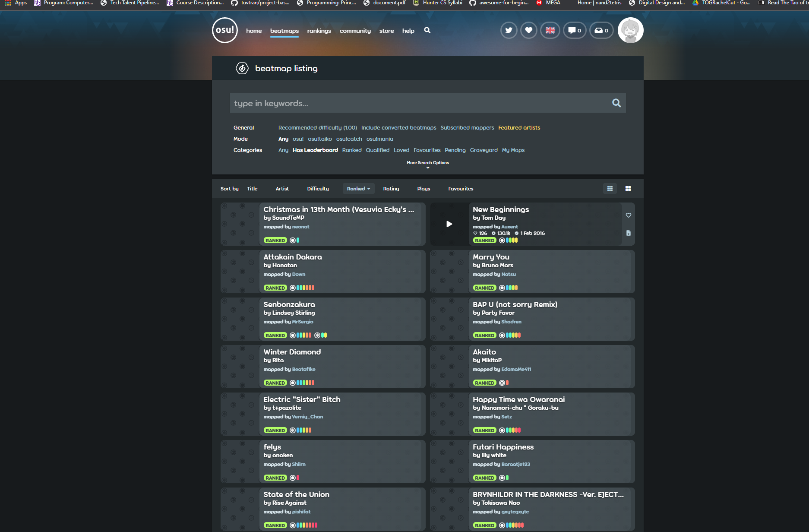This screenshot has width=809, height=532.
Task: Select rankings in the navigation bar
Action: click(319, 31)
